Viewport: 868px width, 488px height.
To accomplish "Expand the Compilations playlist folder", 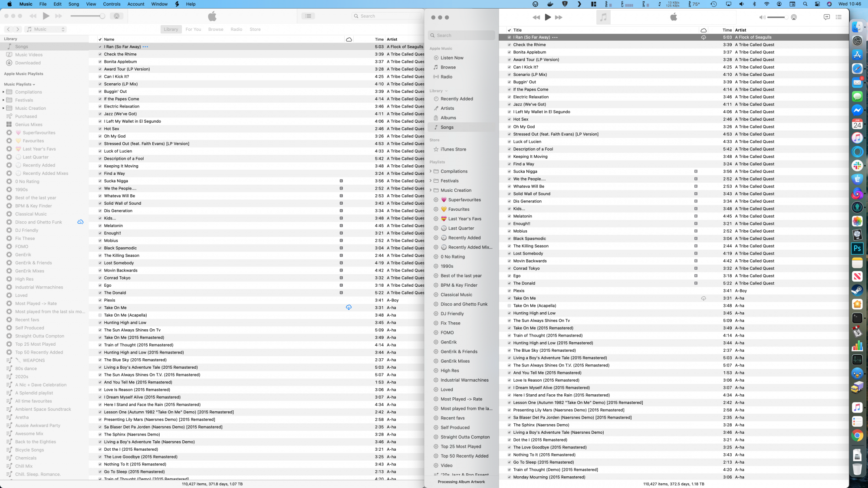I will [431, 171].
